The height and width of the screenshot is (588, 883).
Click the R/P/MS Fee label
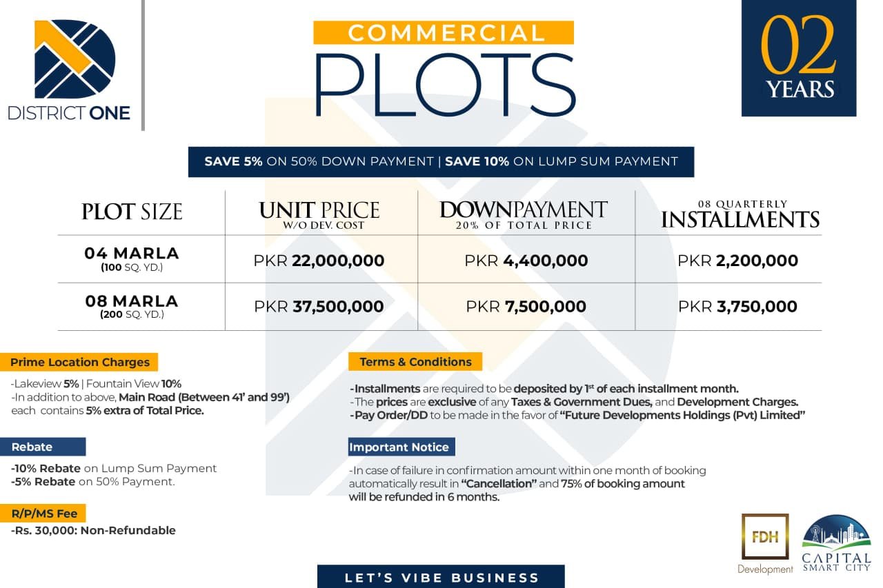point(48,513)
